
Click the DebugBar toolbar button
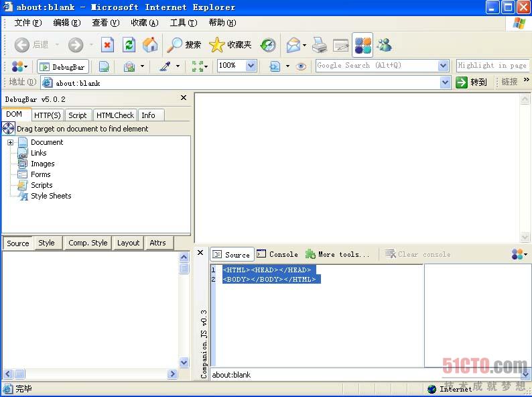pyautogui.click(x=63, y=67)
